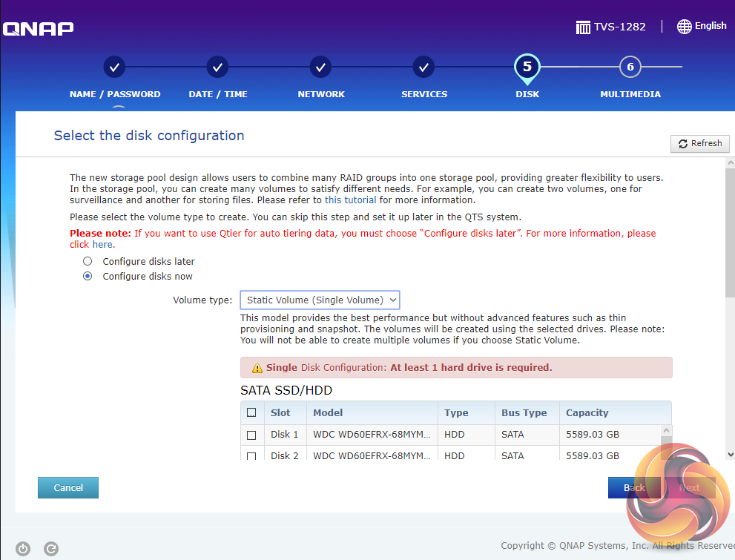This screenshot has width=735, height=560.
Task: Select the Configure disks later option
Action: (x=88, y=261)
